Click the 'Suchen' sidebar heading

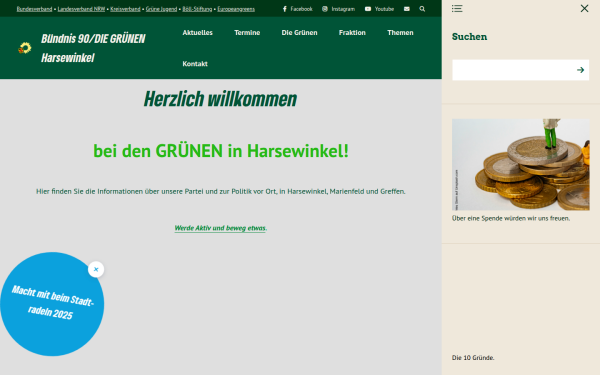470,37
